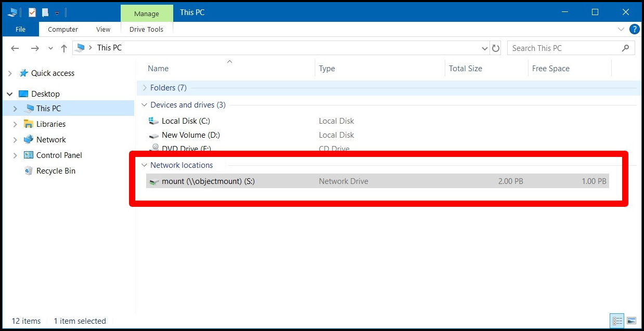
Task: Open the File menu
Action: point(20,30)
